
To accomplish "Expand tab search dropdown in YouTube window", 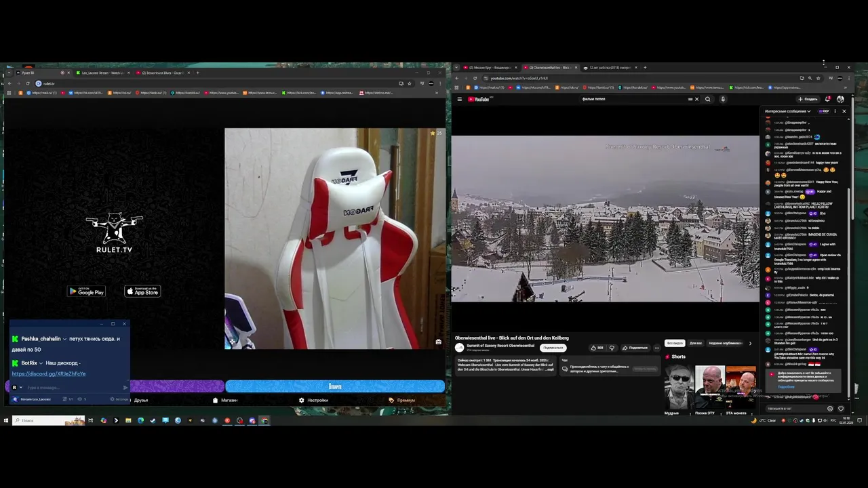I will tap(456, 67).
